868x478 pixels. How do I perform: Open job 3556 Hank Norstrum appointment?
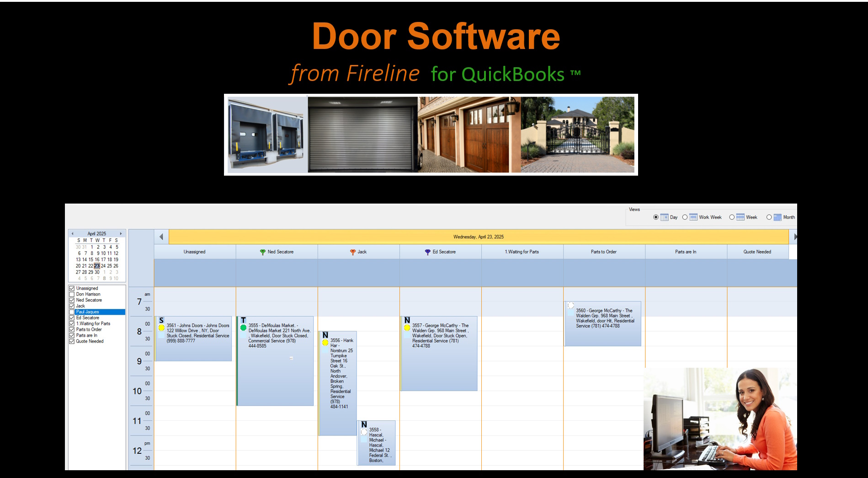pos(338,383)
